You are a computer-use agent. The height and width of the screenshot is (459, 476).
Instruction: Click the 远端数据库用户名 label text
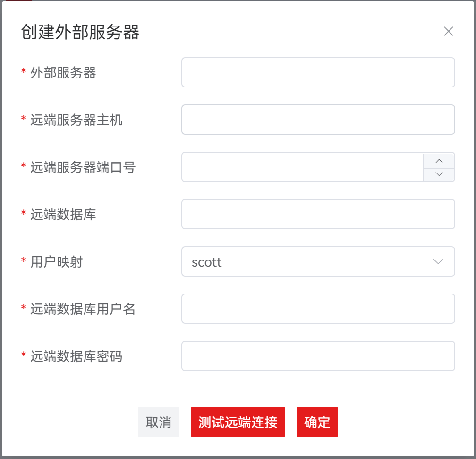pos(83,309)
